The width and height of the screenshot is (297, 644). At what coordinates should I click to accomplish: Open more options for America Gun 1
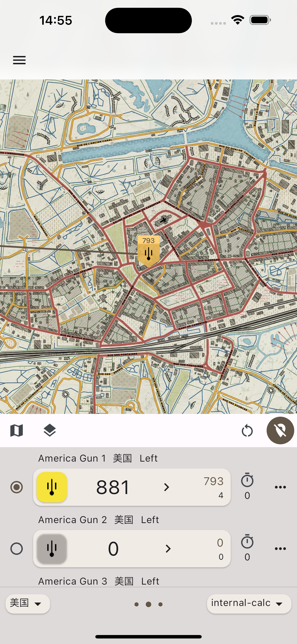pyautogui.click(x=280, y=487)
